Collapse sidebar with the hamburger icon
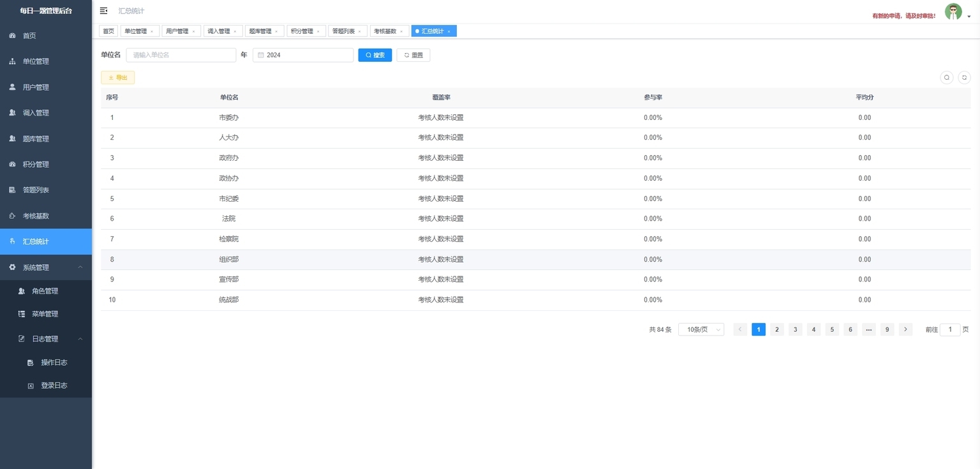Viewport: 980px width, 469px height. coord(103,11)
